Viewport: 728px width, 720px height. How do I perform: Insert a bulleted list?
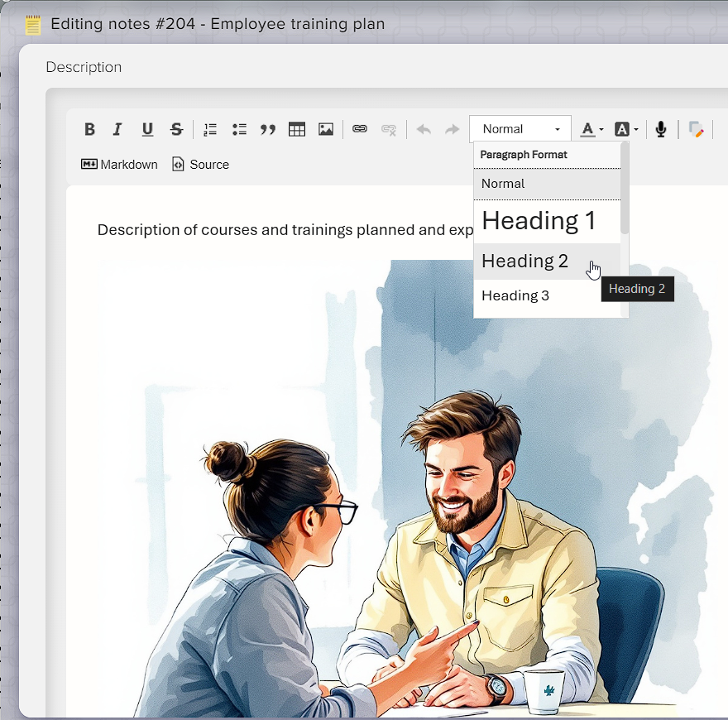point(239,129)
